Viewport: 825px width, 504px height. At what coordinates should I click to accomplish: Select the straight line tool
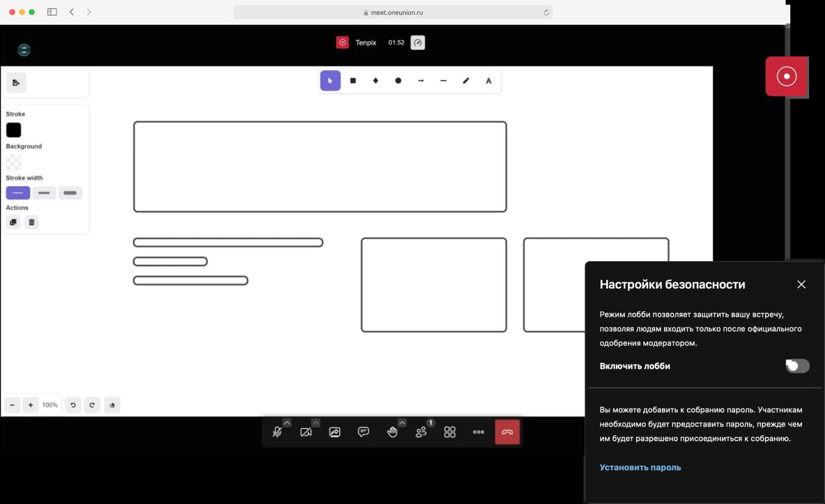click(x=443, y=81)
